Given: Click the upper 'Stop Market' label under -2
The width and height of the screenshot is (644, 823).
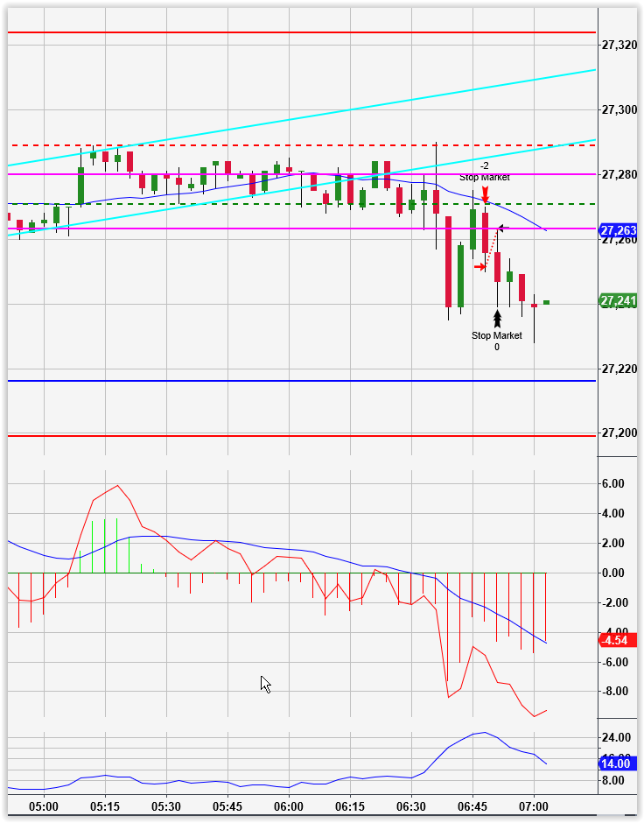Looking at the screenshot, I should click(485, 178).
